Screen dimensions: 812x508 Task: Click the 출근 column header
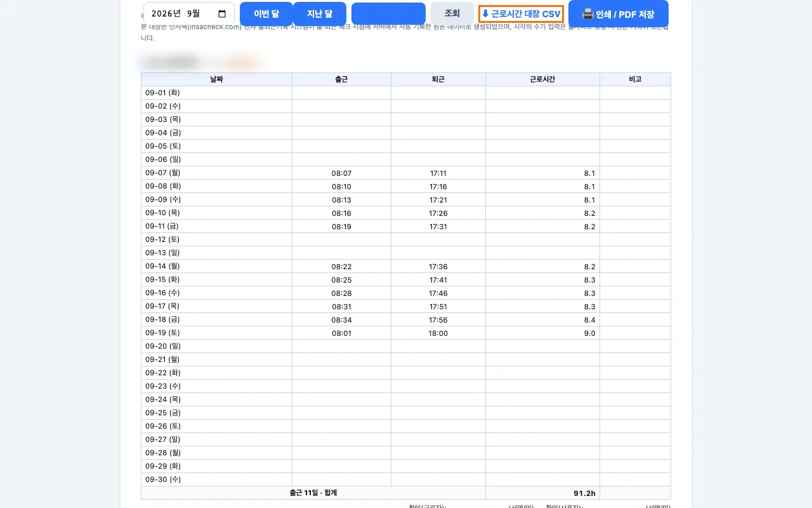coord(341,79)
